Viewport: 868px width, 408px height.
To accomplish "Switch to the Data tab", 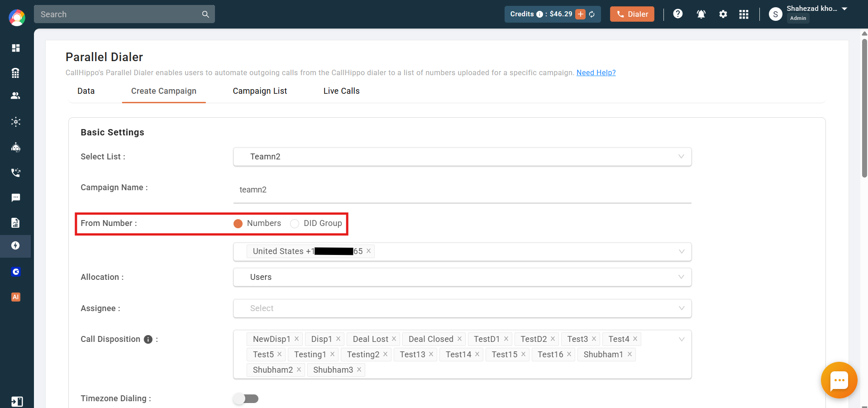I will [x=86, y=91].
